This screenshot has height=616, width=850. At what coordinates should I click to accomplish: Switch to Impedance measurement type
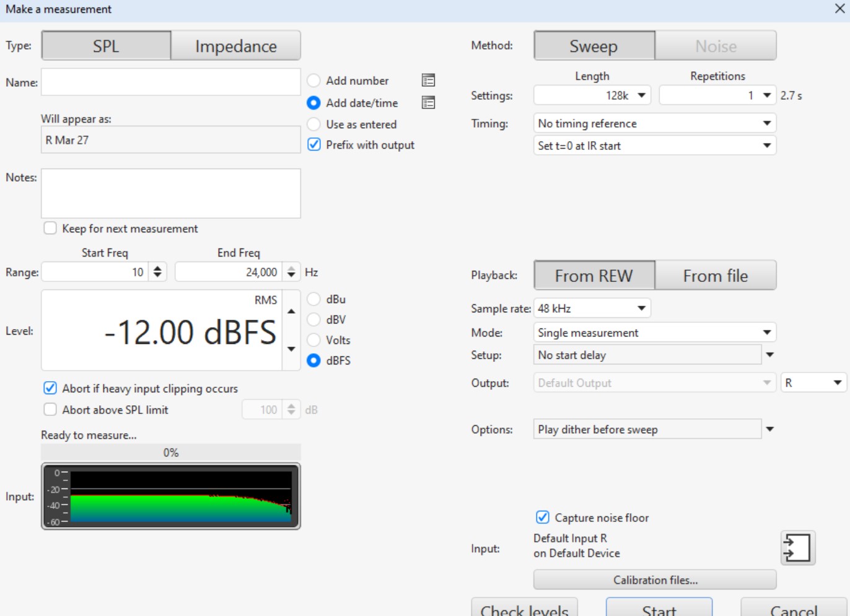pyautogui.click(x=236, y=46)
